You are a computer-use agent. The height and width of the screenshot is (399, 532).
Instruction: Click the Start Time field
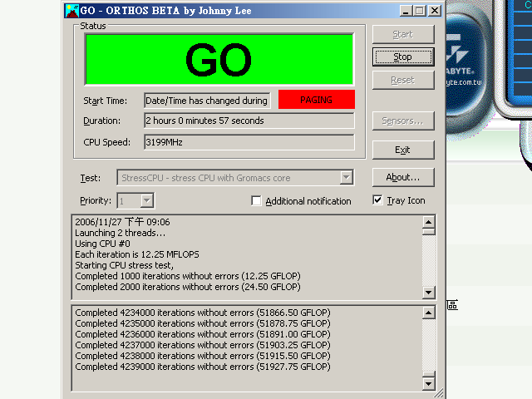click(x=207, y=101)
